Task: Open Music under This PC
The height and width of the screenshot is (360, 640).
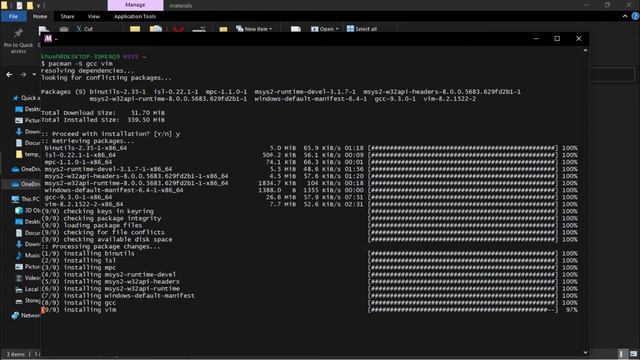Action: click(28, 256)
